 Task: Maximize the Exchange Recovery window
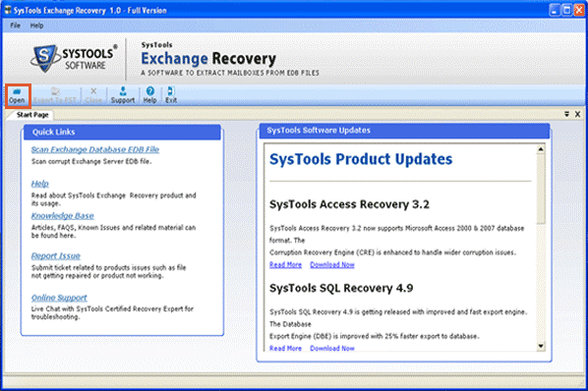click(x=566, y=10)
